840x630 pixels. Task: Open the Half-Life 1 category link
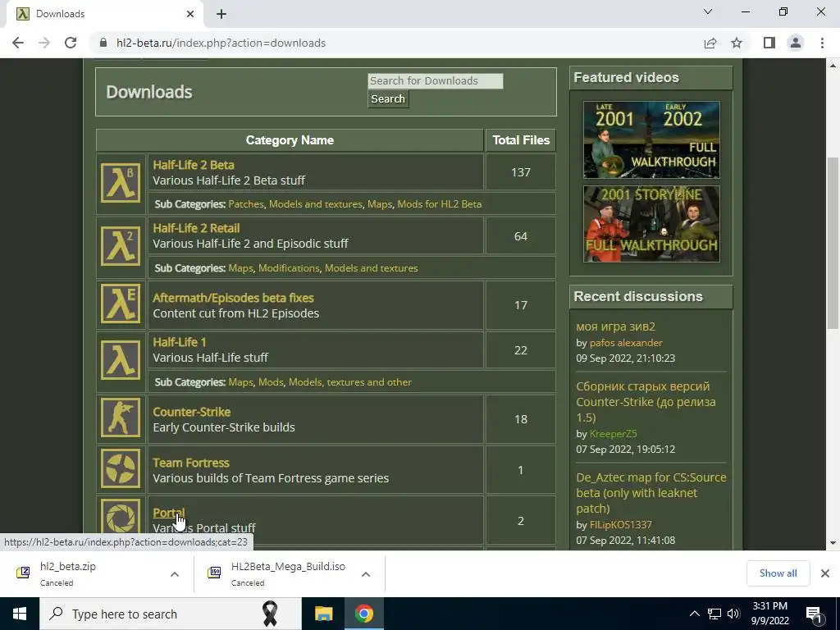[180, 342]
